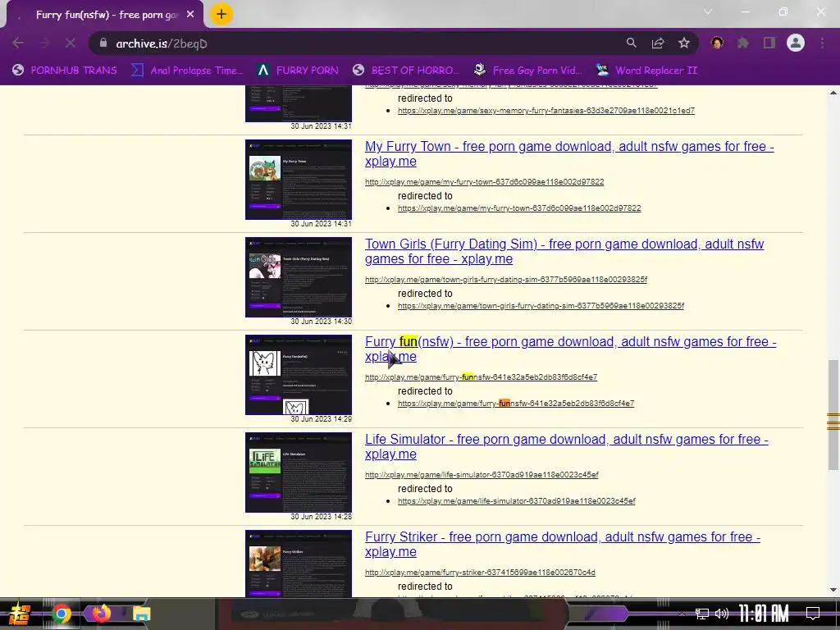The height and width of the screenshot is (630, 840).
Task: Open the My Furry Town snapshot thumbnail
Action: pyautogui.click(x=299, y=180)
